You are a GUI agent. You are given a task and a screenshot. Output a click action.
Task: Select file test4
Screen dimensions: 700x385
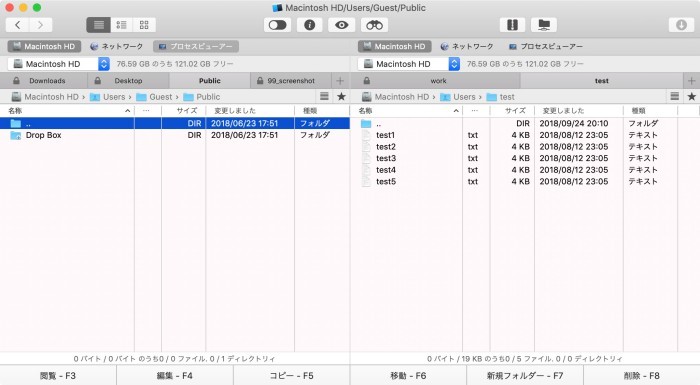coord(525,170)
